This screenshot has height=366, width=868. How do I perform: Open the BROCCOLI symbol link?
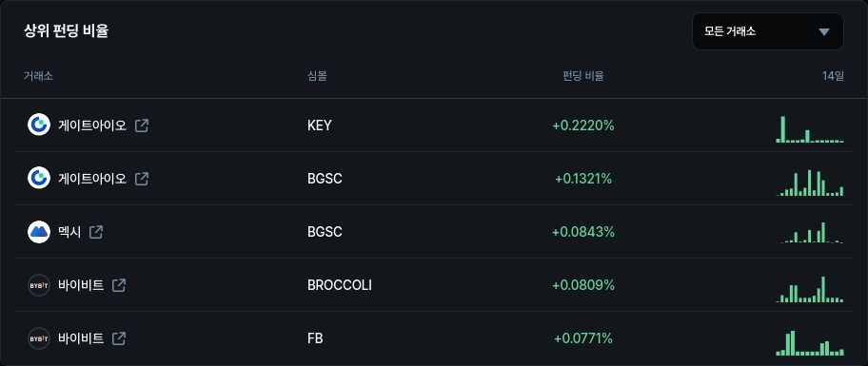pos(340,285)
